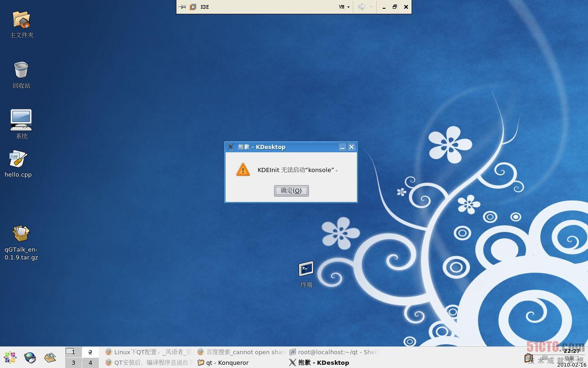Minimize the 抱歉 - KDesktop dialog

coord(342,147)
